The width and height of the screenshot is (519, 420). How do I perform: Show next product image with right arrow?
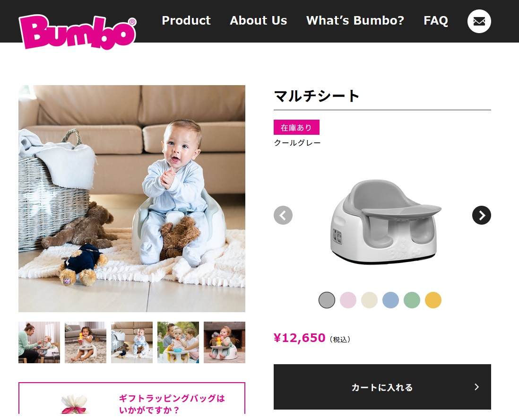(x=481, y=215)
